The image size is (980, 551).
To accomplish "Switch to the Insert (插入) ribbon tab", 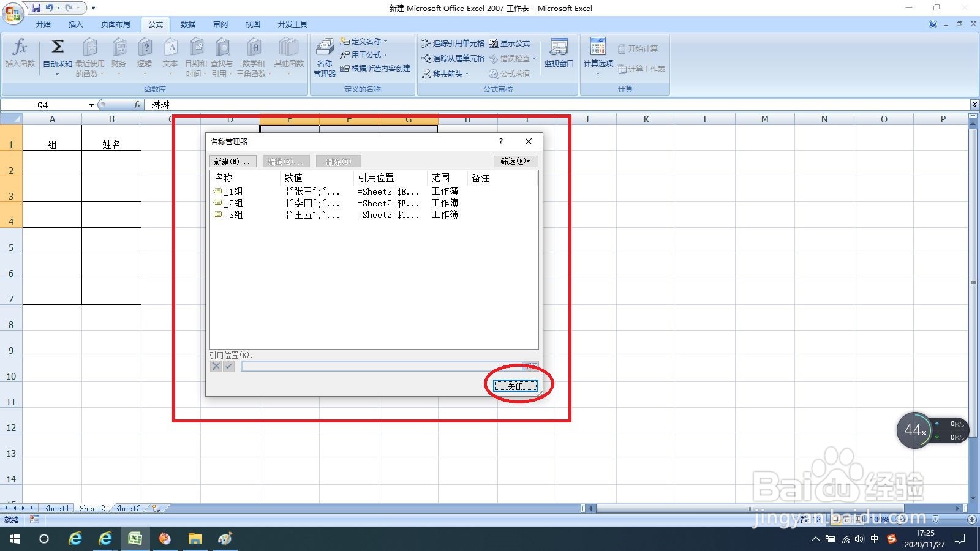I will coord(75,24).
